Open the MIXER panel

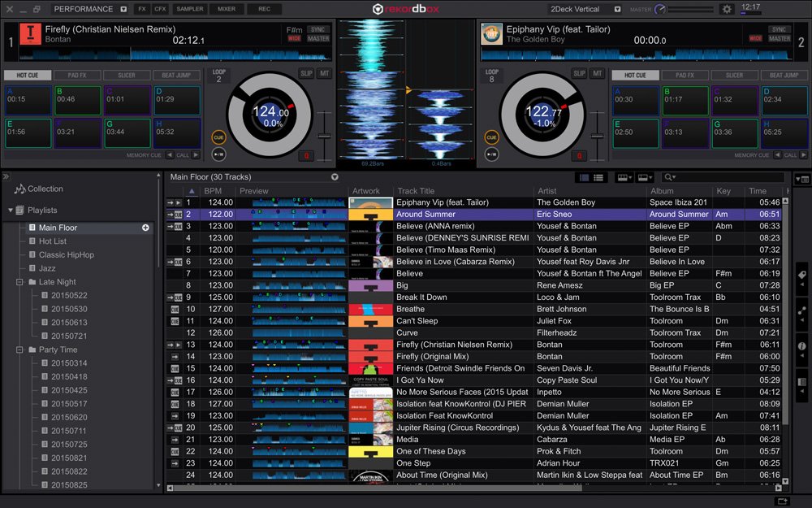pyautogui.click(x=225, y=9)
